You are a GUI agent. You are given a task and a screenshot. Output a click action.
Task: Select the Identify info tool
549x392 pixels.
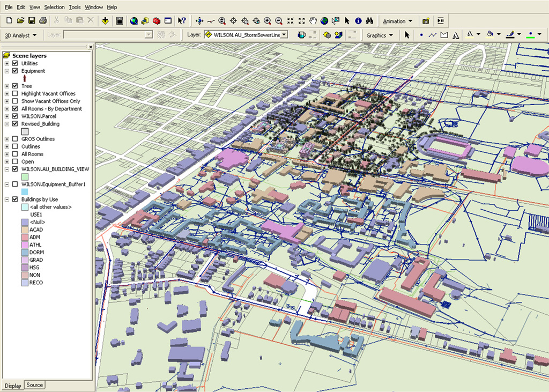point(358,21)
